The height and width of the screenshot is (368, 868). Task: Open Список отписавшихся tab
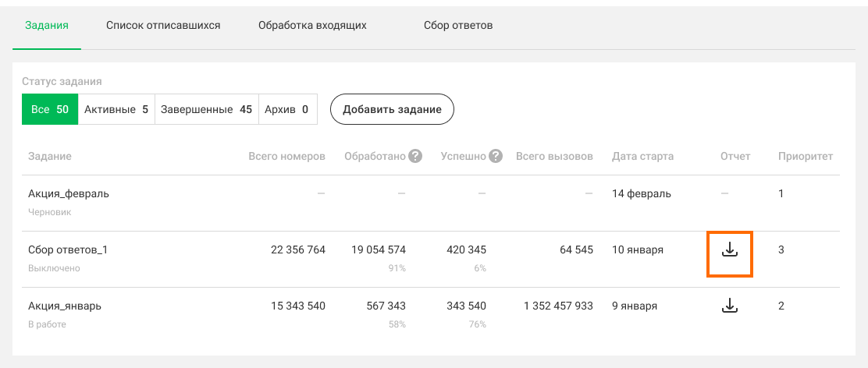(x=163, y=26)
